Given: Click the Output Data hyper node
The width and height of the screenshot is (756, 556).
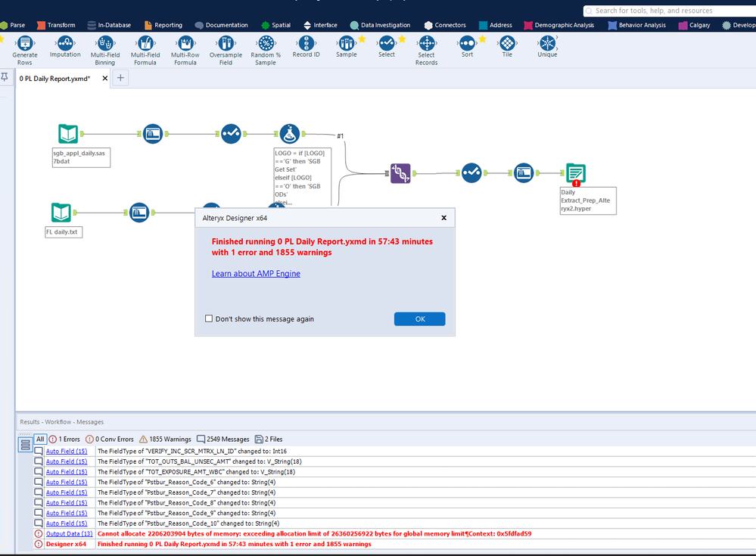Looking at the screenshot, I should coord(576,173).
